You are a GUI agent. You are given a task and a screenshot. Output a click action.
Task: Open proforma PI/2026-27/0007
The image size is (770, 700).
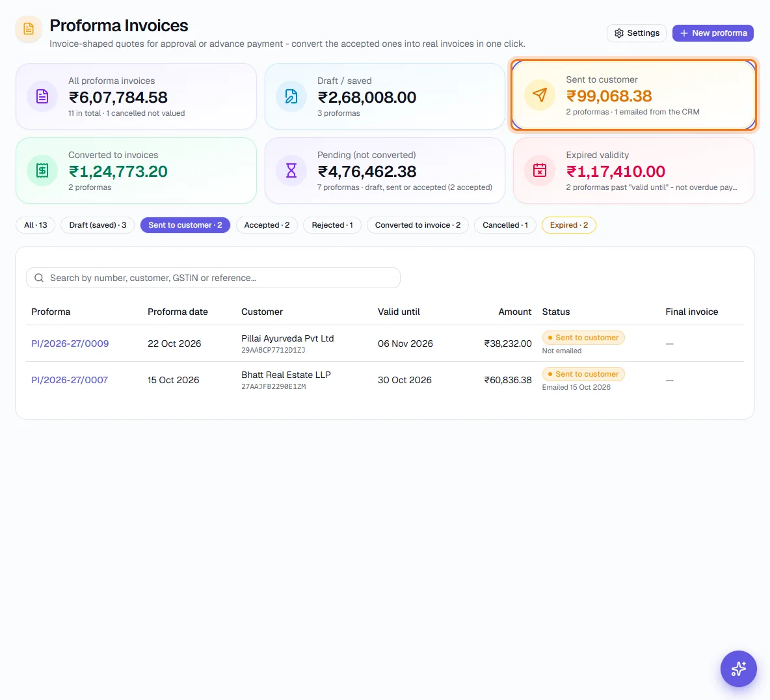[x=70, y=380]
